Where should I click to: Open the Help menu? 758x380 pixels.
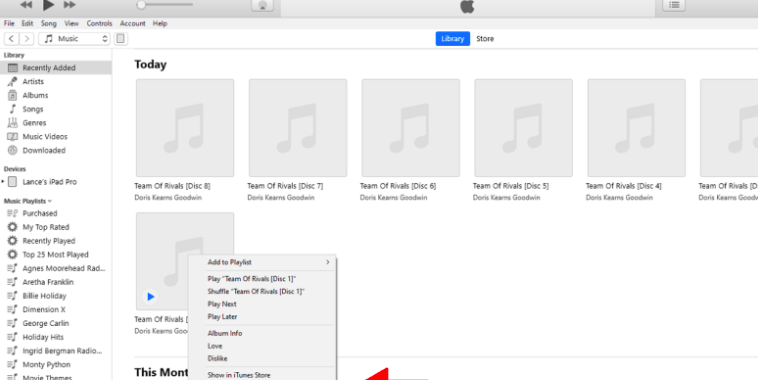[x=160, y=23]
